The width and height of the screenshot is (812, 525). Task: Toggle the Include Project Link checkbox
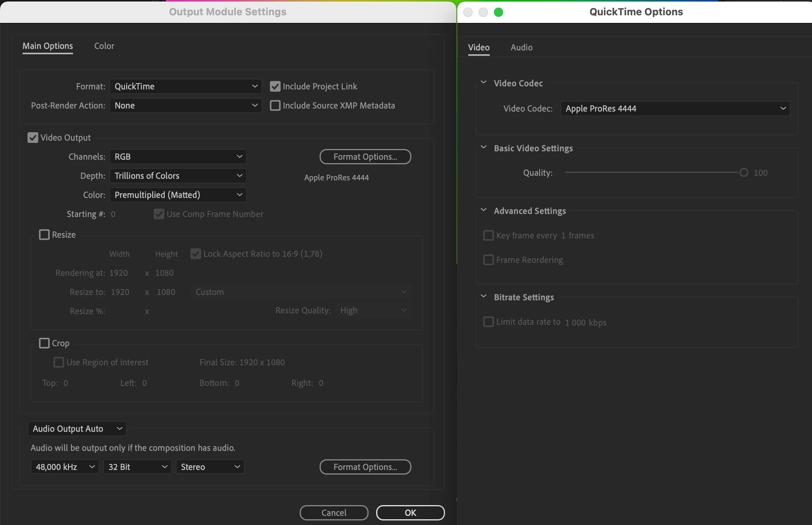(x=275, y=86)
